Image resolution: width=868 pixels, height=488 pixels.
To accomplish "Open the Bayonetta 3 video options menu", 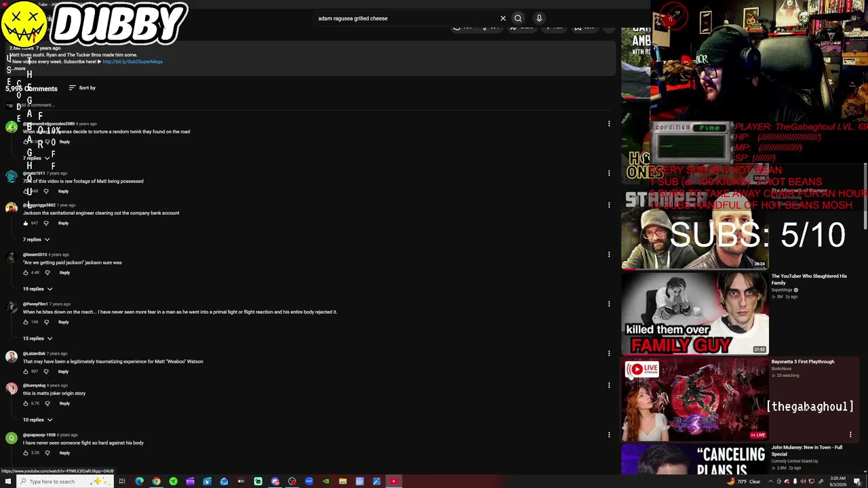I will [x=850, y=434].
